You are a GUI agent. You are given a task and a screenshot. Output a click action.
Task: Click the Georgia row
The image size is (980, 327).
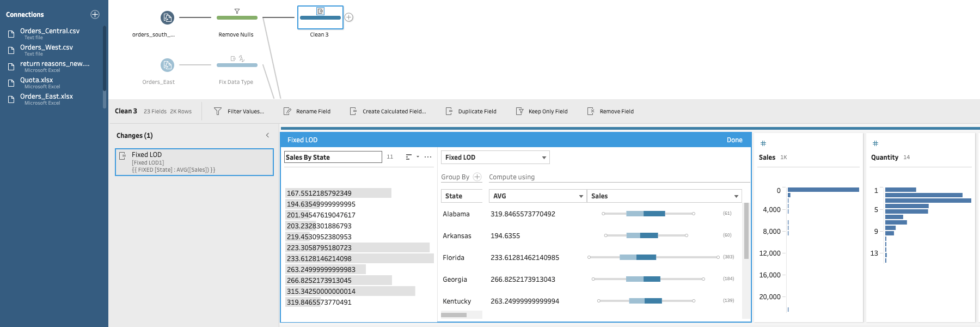(x=591, y=279)
